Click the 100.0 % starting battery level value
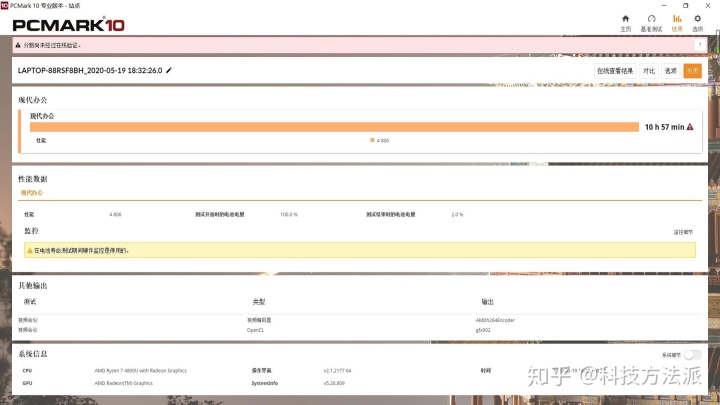The height and width of the screenshot is (405, 720). [289, 214]
